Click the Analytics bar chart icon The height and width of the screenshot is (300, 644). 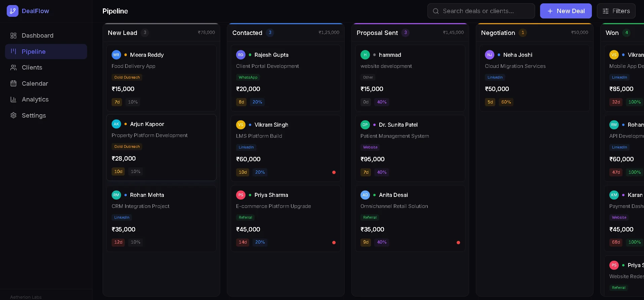[x=13, y=99]
